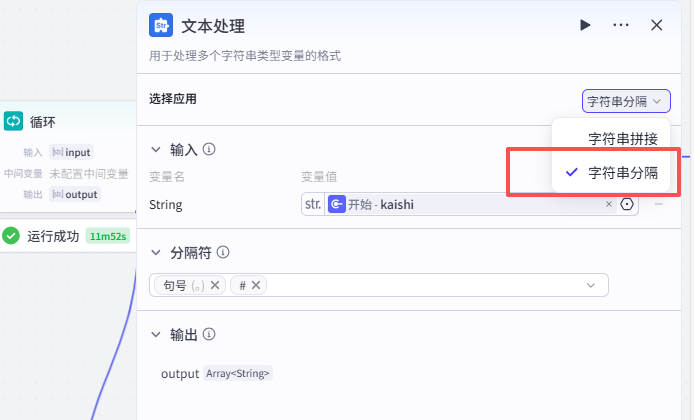Image resolution: width=694 pixels, height=420 pixels.
Task: Select 字符串拼接 from the menu
Action: pyautogui.click(x=622, y=138)
